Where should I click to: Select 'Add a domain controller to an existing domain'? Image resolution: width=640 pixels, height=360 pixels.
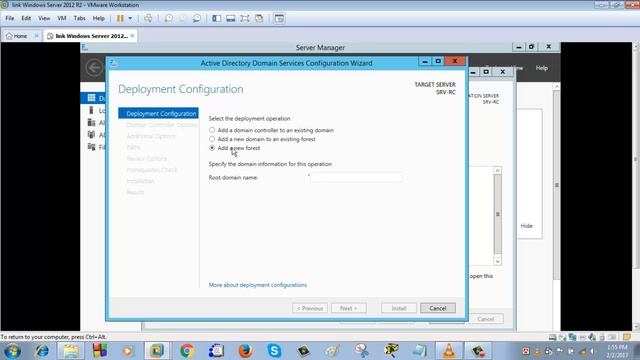click(212, 130)
